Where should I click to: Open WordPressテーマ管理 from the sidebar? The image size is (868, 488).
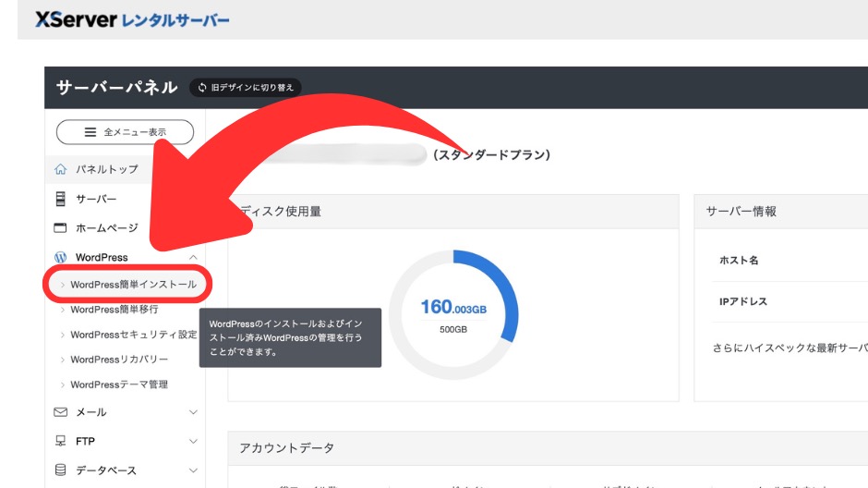coord(119,384)
